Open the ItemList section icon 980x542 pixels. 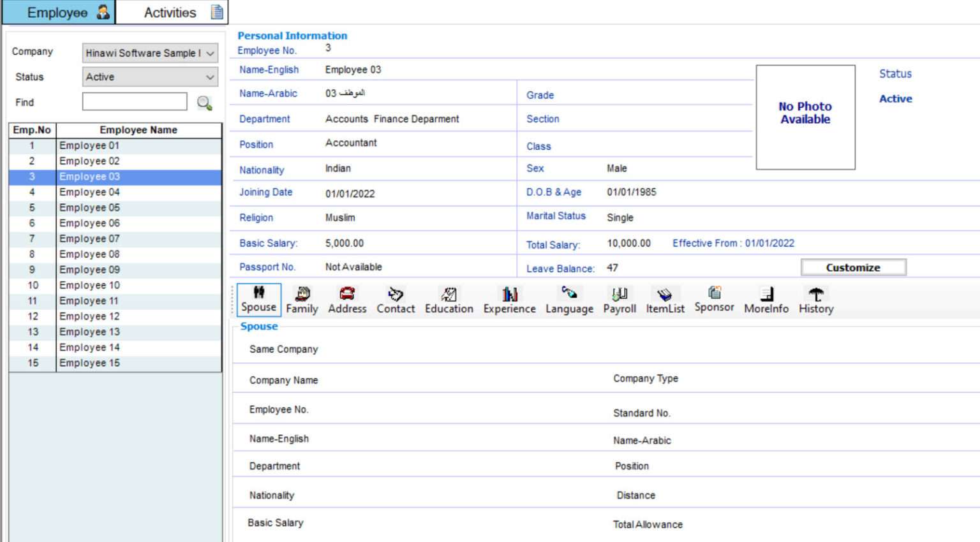tap(665, 295)
